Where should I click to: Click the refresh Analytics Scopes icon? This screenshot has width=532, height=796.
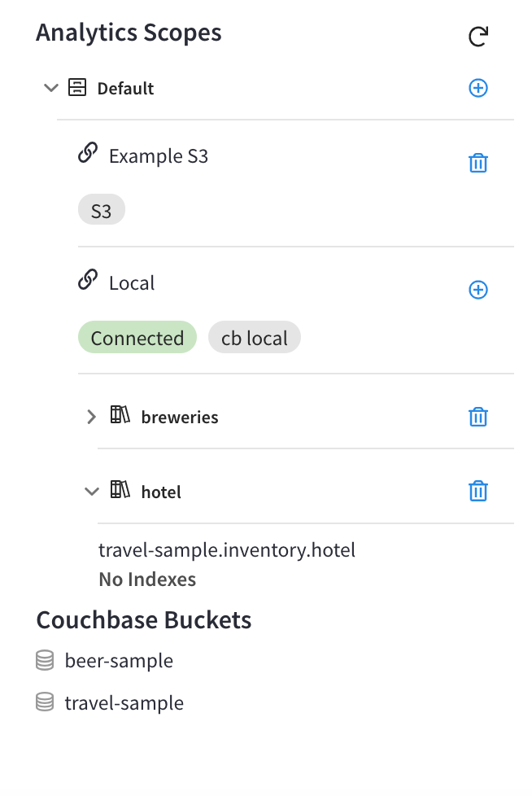(x=478, y=36)
